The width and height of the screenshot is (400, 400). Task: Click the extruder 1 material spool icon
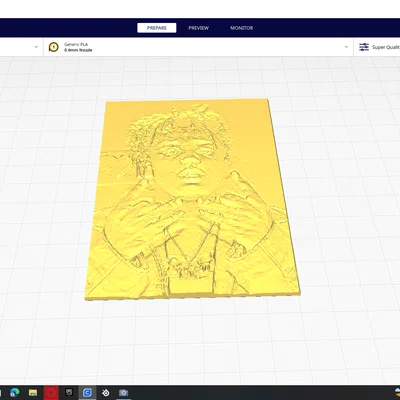tap(54, 47)
